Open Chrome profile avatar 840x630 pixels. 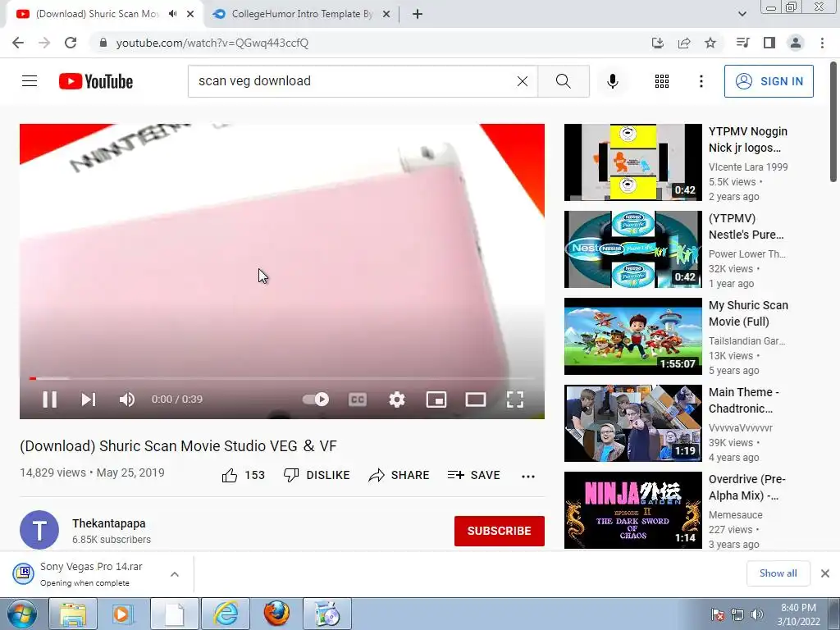point(796,43)
